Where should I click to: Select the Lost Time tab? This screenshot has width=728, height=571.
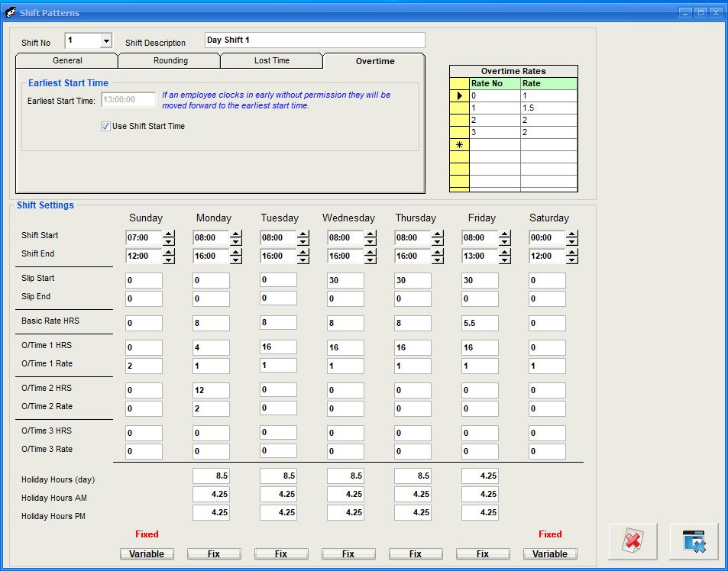pos(272,61)
